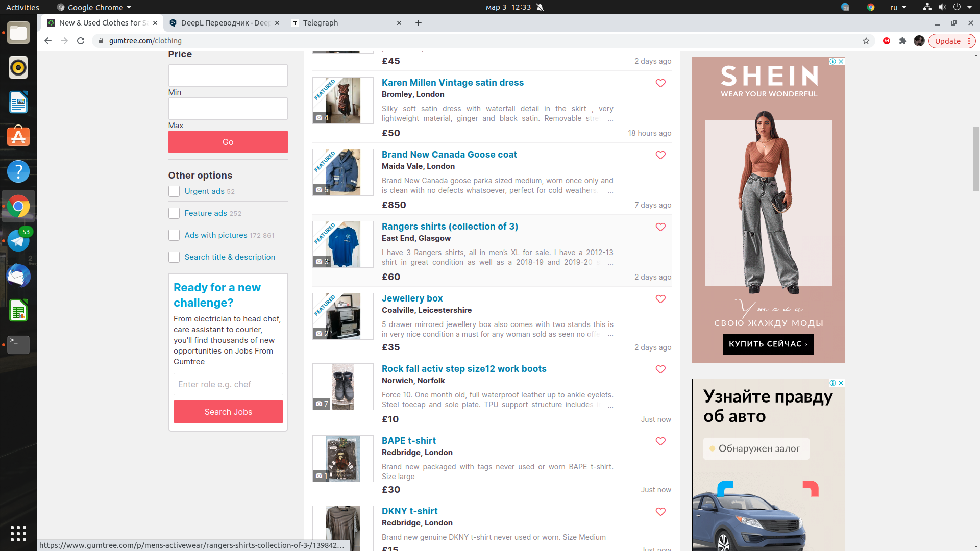Viewport: 980px width, 551px height.
Task: Click the Rhythmbox music player icon
Action: coord(17,67)
